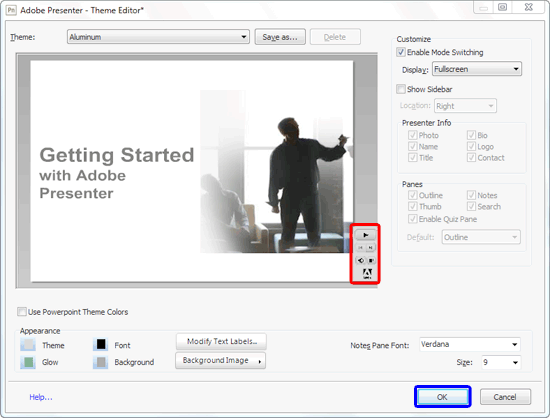Viewport: 550px width, 418px height.
Task: Enable the Show Sidebar checkbox
Action: pyautogui.click(x=401, y=89)
